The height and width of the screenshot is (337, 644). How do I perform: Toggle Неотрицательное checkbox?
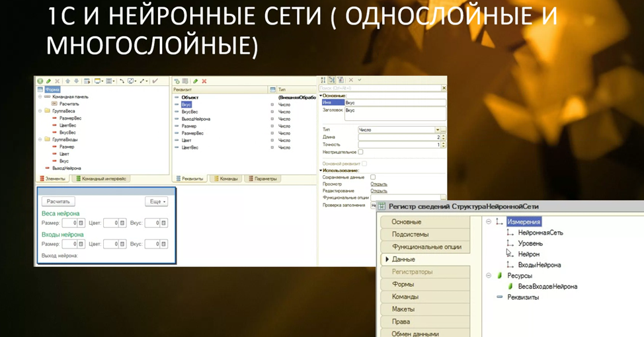tap(360, 152)
